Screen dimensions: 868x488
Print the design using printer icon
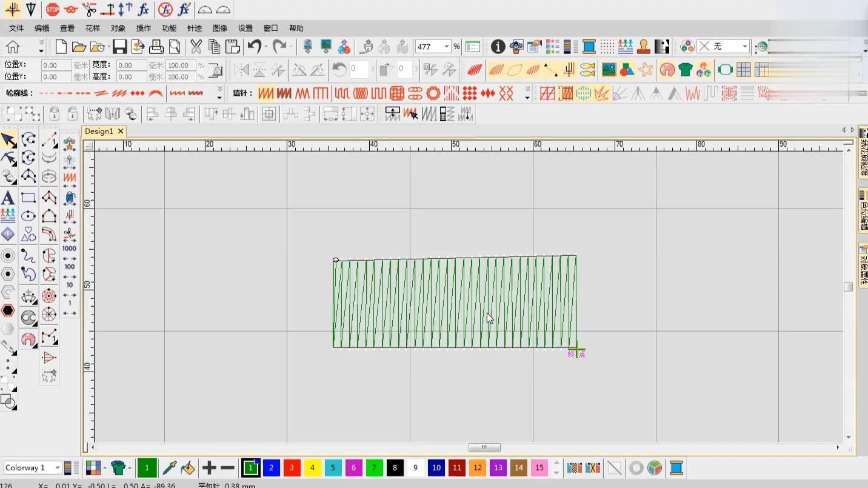pyautogui.click(x=156, y=47)
